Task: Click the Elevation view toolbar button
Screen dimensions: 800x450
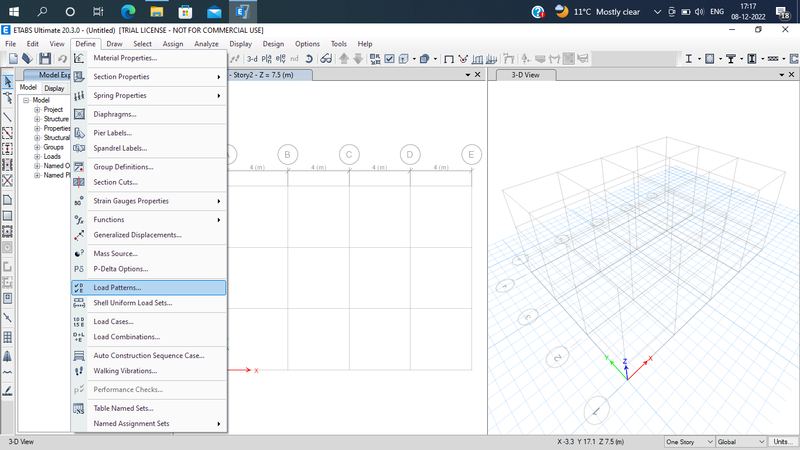Action: [280, 59]
